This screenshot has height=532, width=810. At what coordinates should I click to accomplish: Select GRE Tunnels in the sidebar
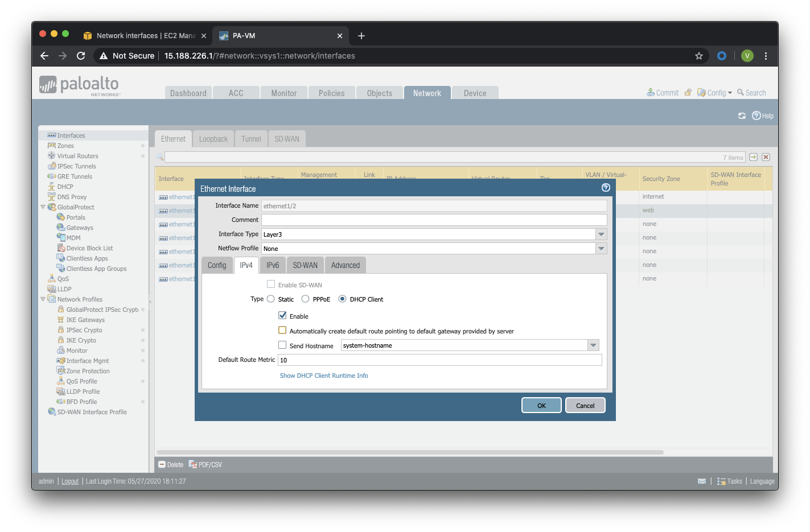click(75, 176)
